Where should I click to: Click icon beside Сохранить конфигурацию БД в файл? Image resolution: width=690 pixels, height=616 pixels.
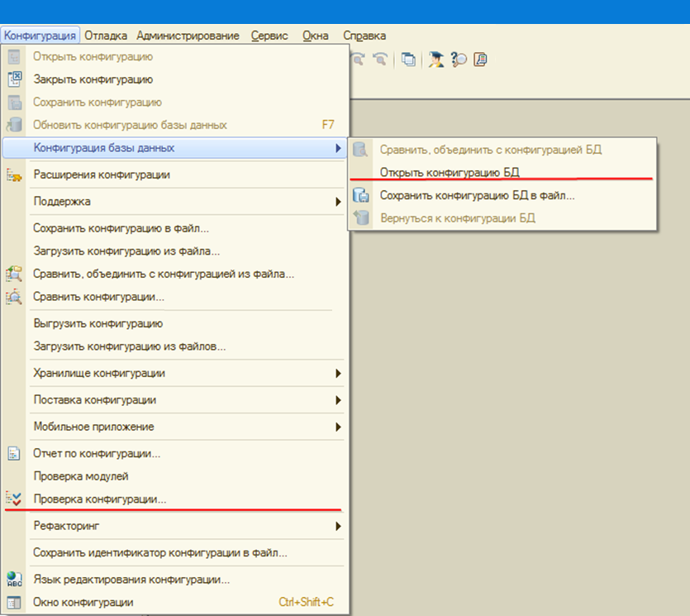pos(361,195)
